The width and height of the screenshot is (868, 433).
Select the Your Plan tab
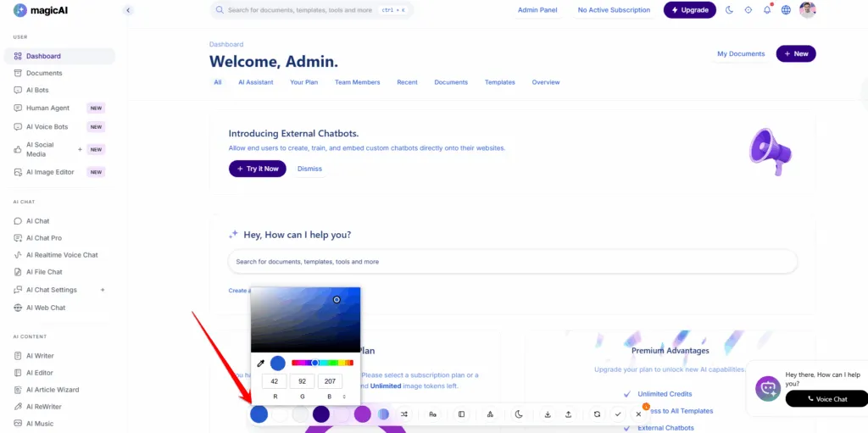point(304,82)
